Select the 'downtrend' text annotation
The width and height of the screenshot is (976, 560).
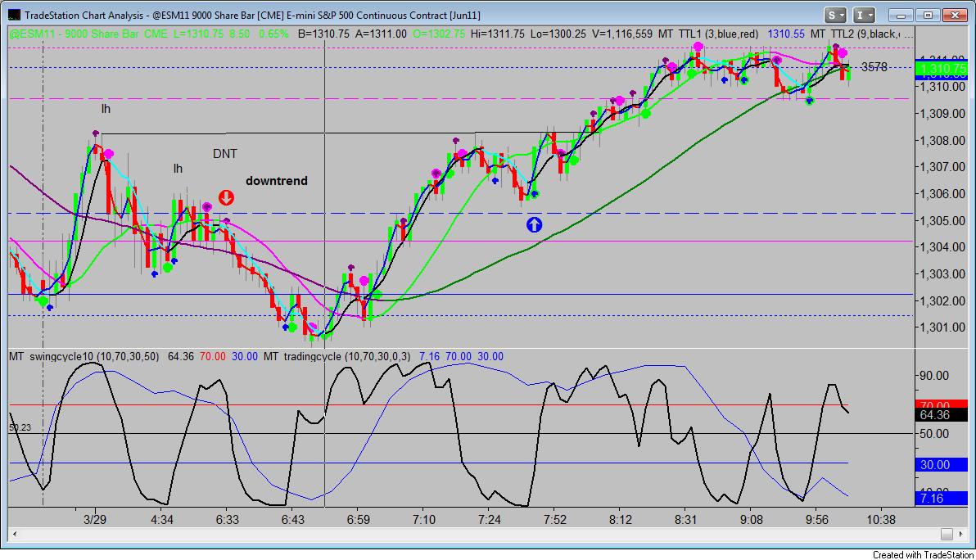(x=277, y=181)
